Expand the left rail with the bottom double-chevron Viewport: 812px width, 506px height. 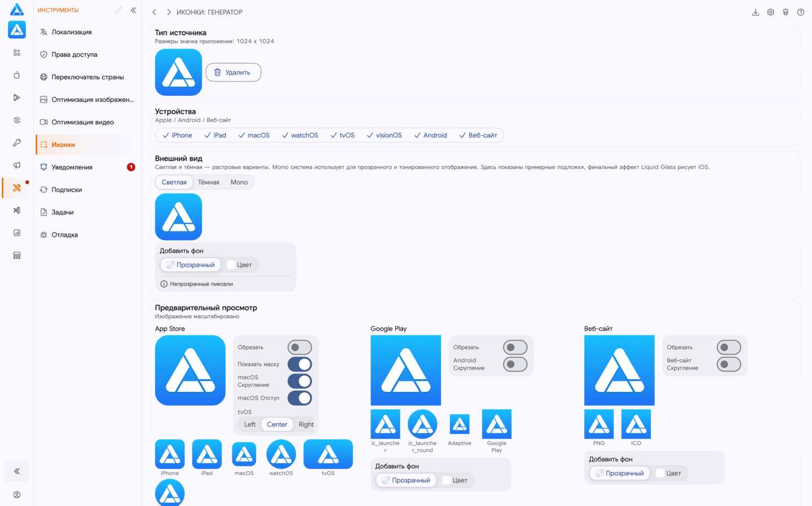tap(17, 471)
